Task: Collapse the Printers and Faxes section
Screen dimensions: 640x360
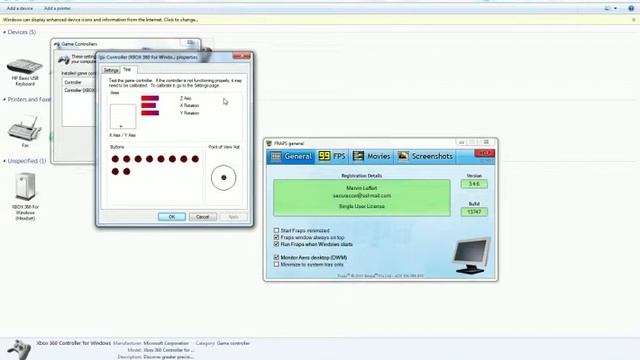Action: coord(4,99)
